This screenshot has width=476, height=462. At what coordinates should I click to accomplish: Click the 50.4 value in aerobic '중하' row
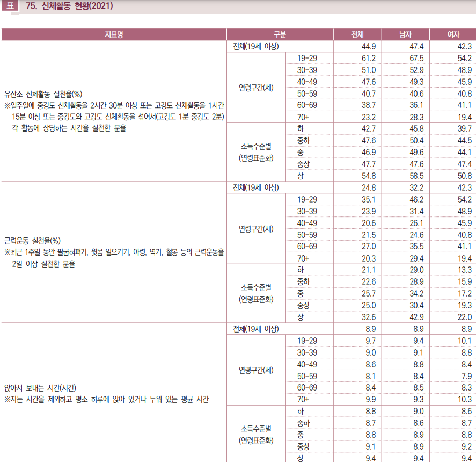point(416,141)
